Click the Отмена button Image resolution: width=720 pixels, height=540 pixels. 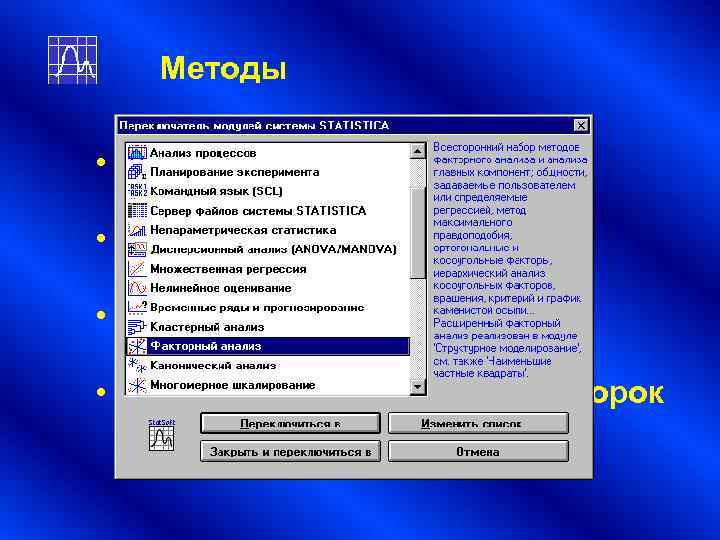[478, 451]
